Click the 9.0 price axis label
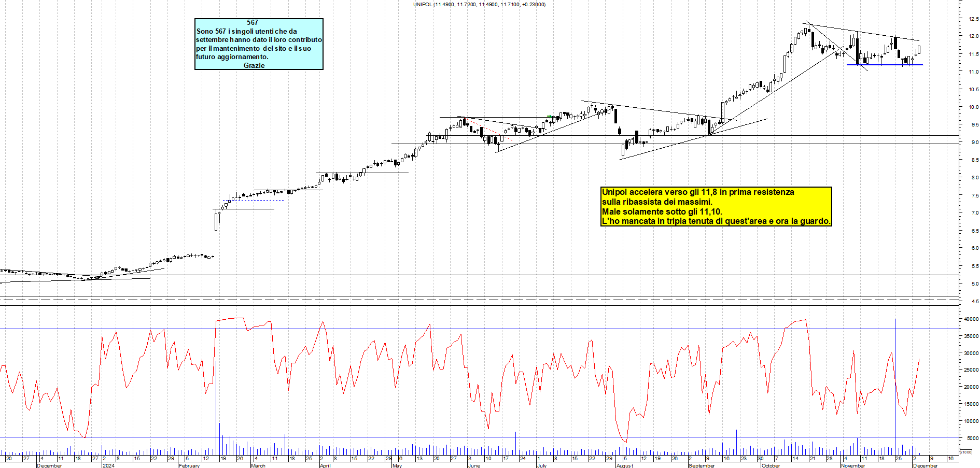 (975, 143)
